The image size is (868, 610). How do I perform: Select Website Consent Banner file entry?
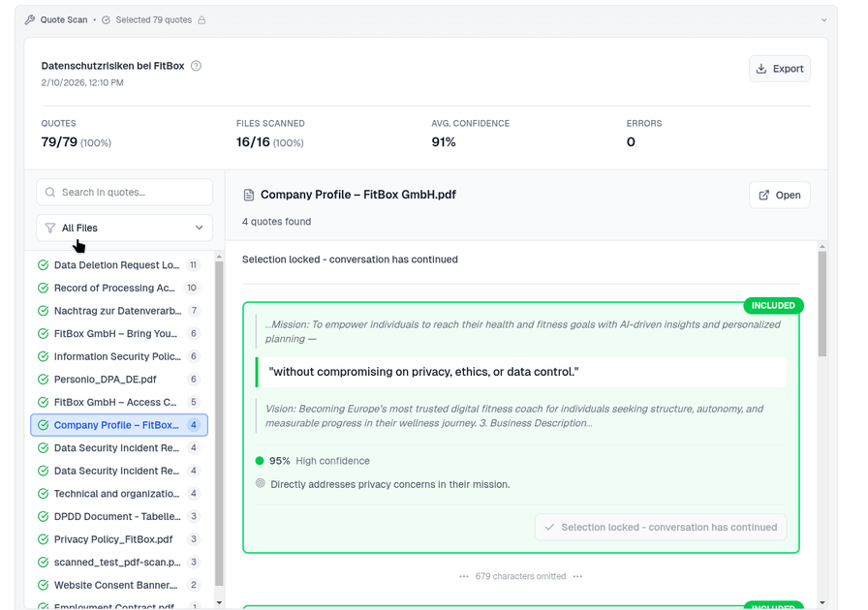(x=115, y=585)
